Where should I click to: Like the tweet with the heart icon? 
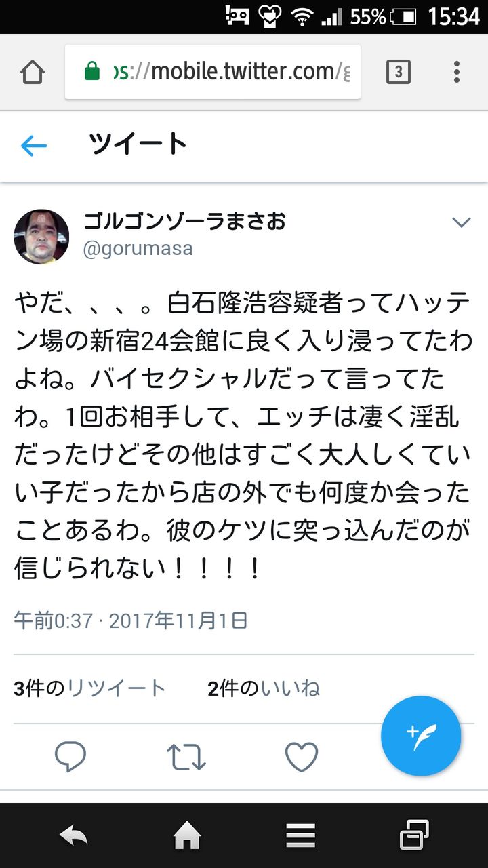tap(302, 757)
